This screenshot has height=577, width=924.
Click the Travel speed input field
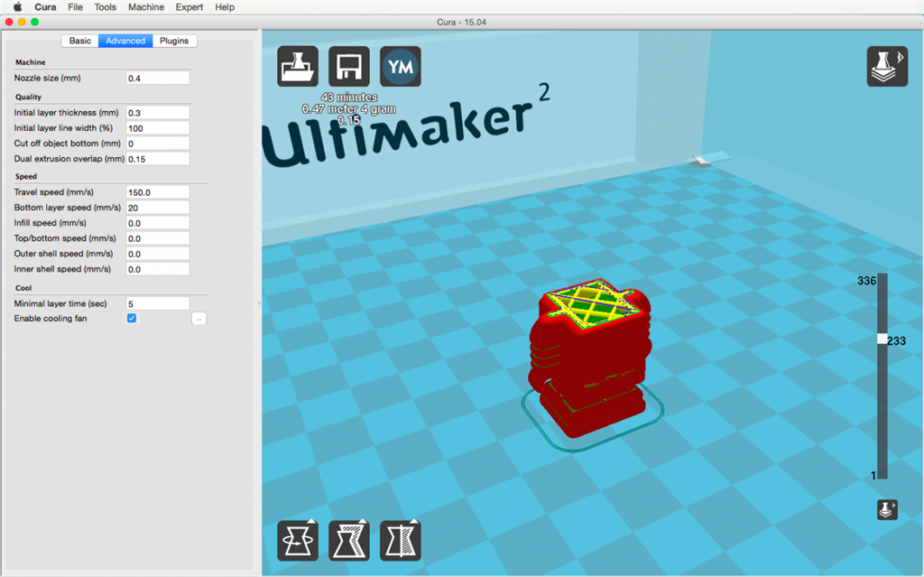click(x=158, y=192)
